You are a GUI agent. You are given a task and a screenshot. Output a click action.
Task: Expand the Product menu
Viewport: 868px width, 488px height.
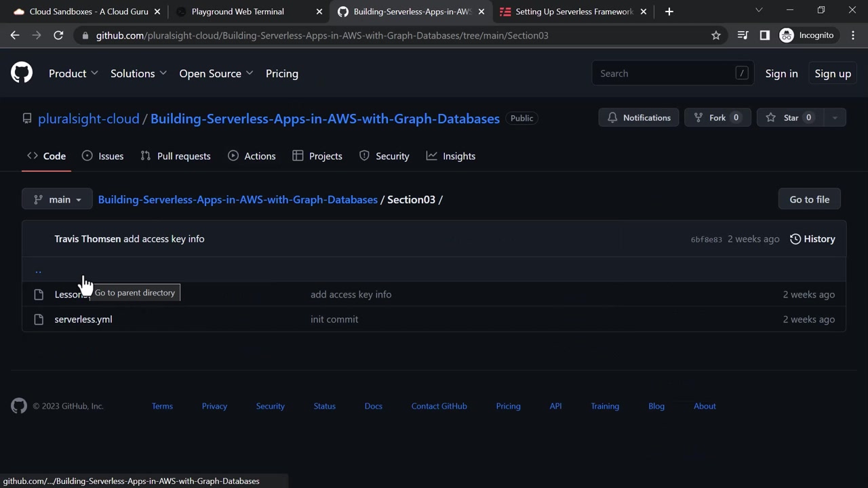73,73
